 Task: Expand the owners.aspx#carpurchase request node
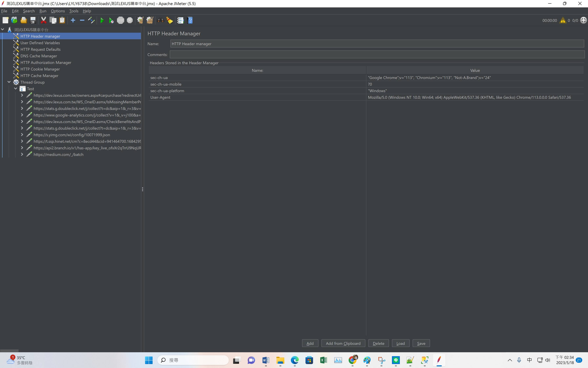point(22,95)
